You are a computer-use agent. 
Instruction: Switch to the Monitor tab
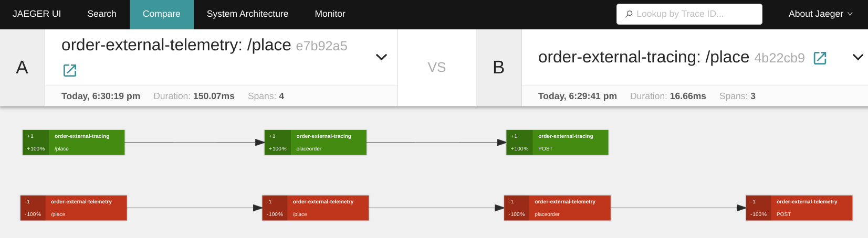pos(330,14)
